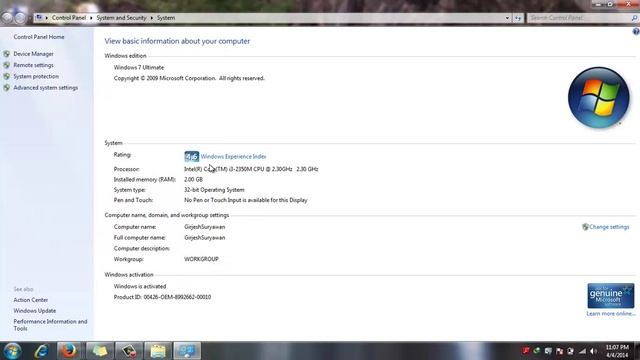Viewport: 640px width, 360px height.
Task: Click the Windows is activated text
Action: [140, 287]
